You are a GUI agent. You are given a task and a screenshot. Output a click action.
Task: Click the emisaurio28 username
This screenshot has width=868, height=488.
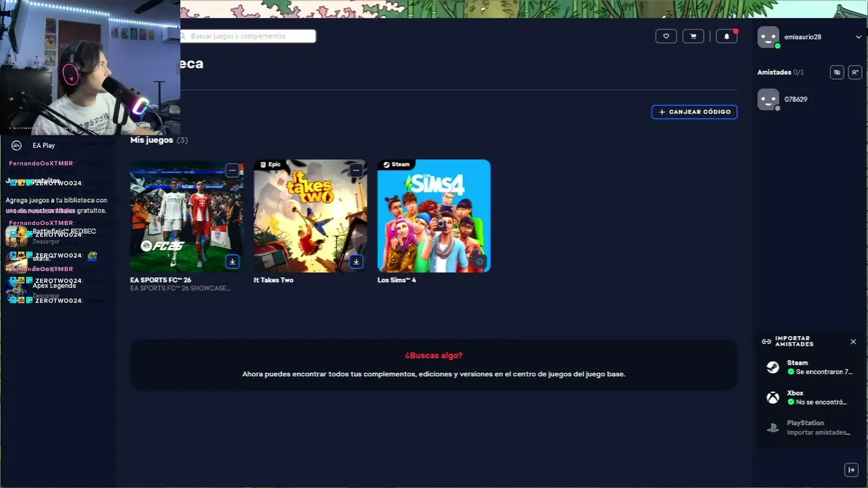(x=802, y=37)
